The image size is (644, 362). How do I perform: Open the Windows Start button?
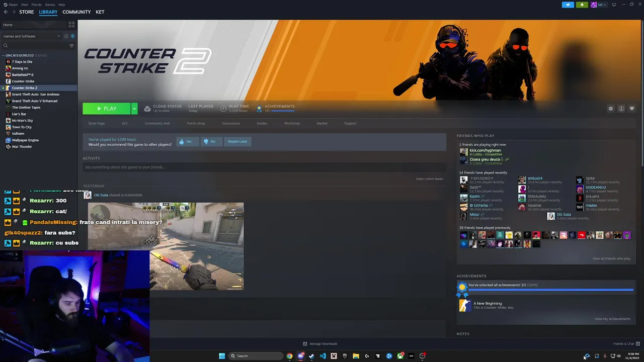click(x=222, y=356)
